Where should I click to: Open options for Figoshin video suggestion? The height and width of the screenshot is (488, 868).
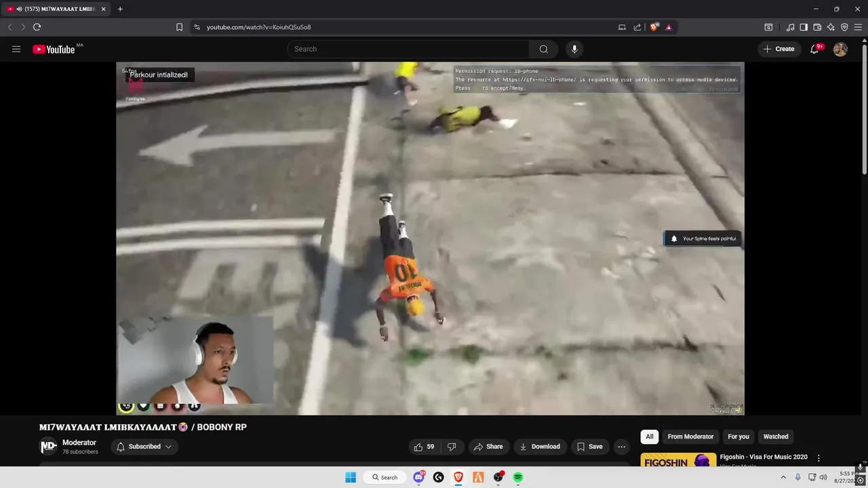818,458
